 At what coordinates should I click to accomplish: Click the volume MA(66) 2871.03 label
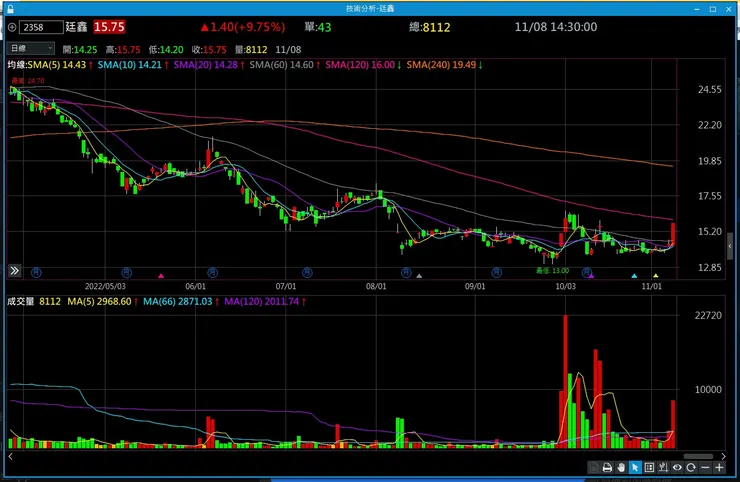click(x=177, y=301)
